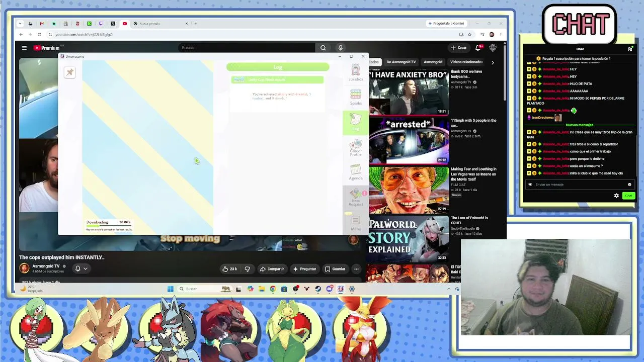This screenshot has height=362, width=644.
Task: Expand filter chips with right arrow
Action: coord(493,62)
